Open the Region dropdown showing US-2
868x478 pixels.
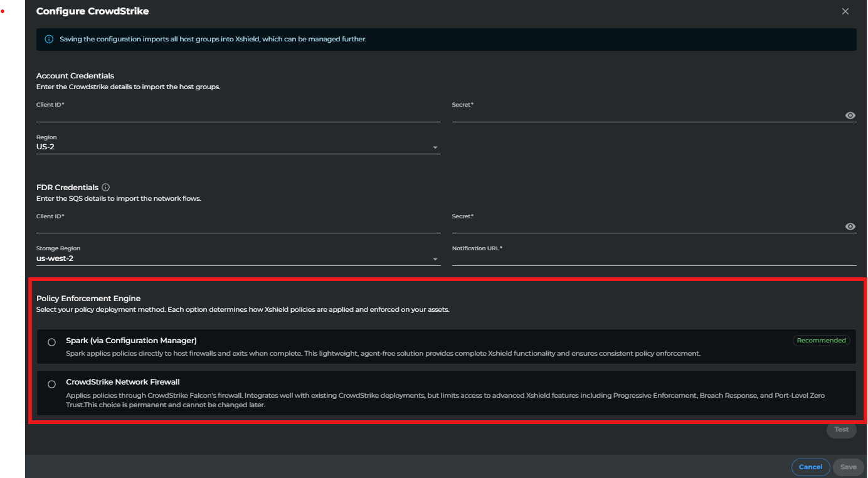238,147
